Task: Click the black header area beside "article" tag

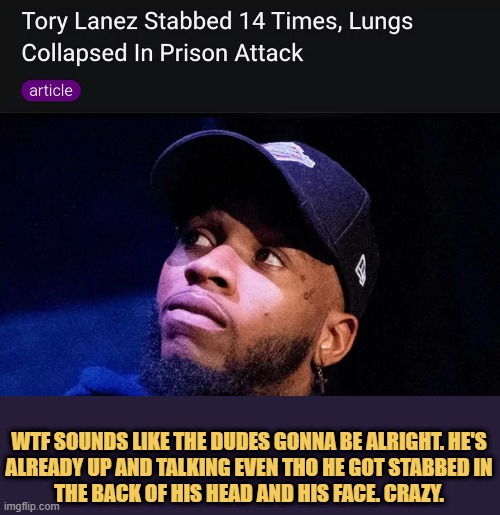Action: coord(290,91)
